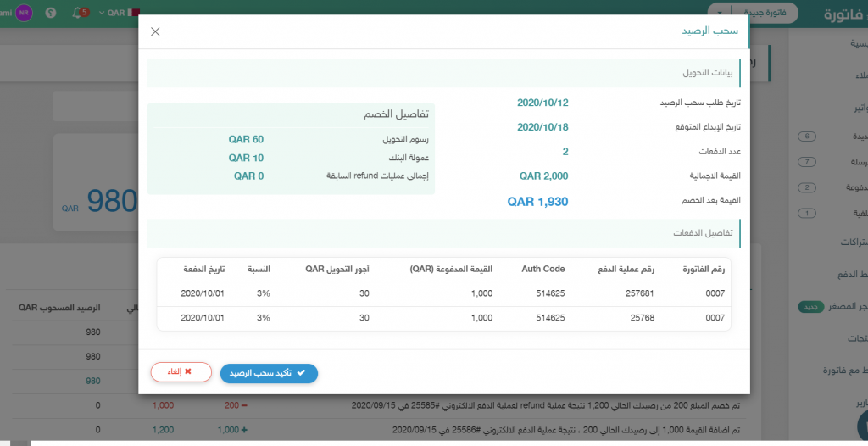This screenshot has width=868, height=446.
Task: Click sidebar badge showing 1
Action: coord(807,213)
